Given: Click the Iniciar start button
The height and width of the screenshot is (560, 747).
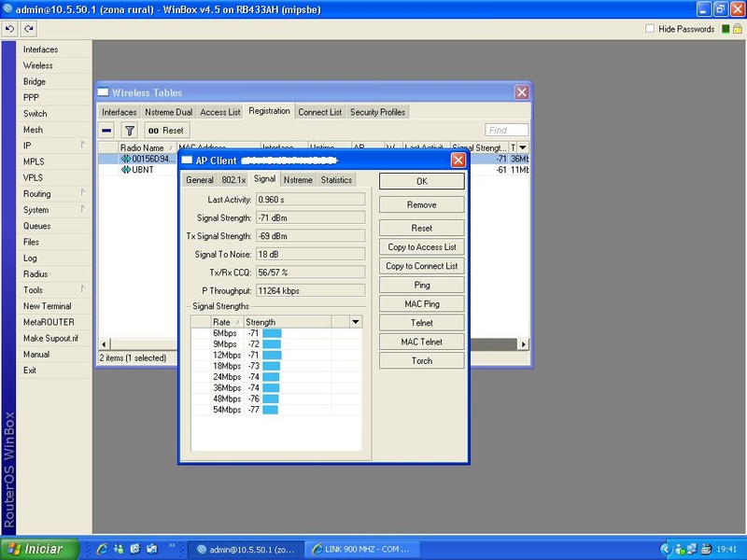Looking at the screenshot, I should click(x=39, y=549).
